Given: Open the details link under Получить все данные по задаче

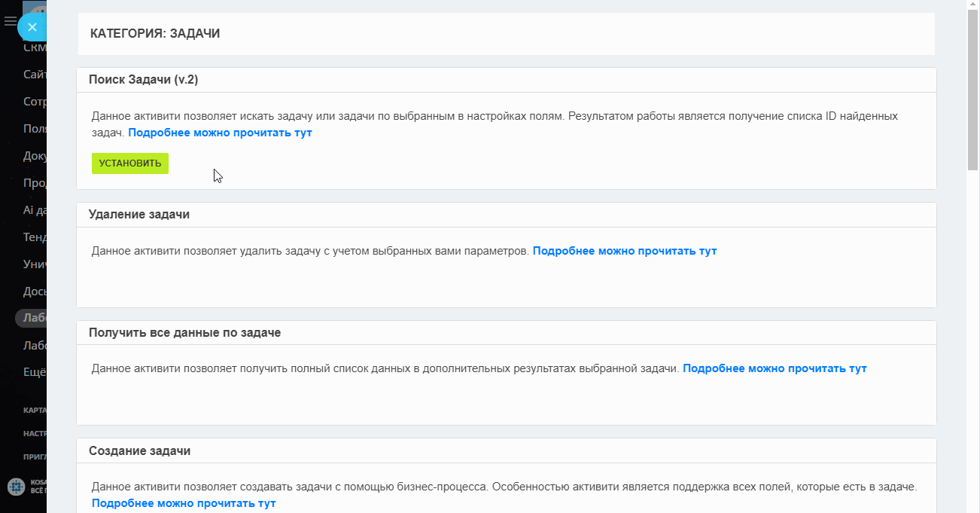Looking at the screenshot, I should point(775,368).
